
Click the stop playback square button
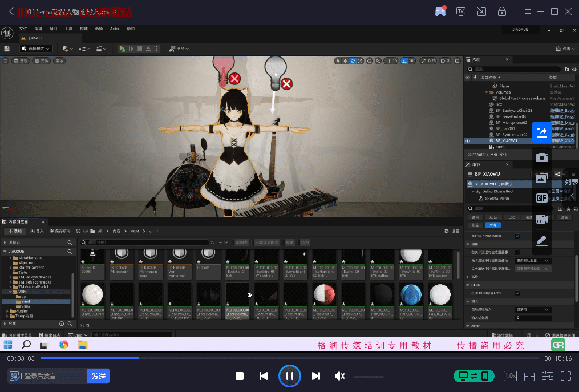click(240, 376)
